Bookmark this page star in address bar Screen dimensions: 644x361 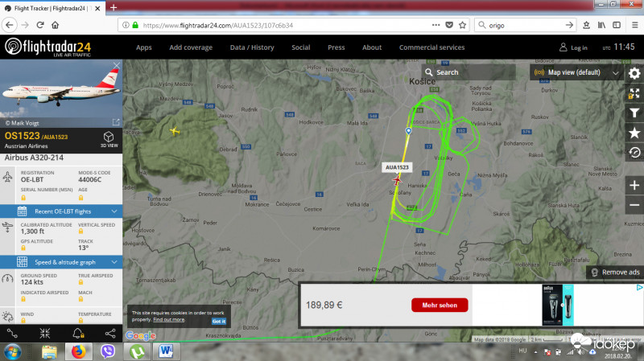coord(462,25)
